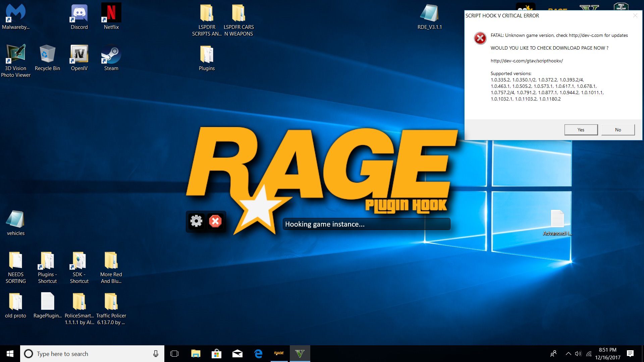Expand hidden system tray icons chevron
Viewport: 644px width, 362px height.
point(568,353)
